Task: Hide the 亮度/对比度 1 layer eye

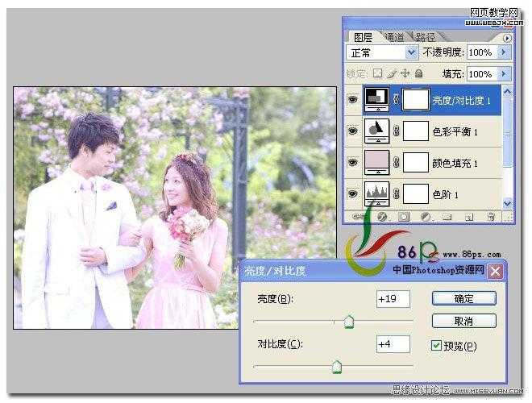Action: (x=353, y=100)
